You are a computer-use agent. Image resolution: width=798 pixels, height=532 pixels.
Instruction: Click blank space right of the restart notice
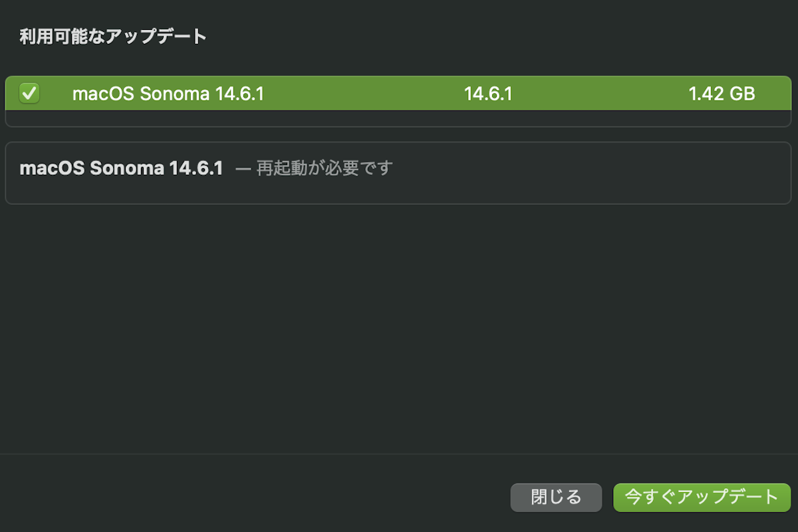[x=585, y=168]
